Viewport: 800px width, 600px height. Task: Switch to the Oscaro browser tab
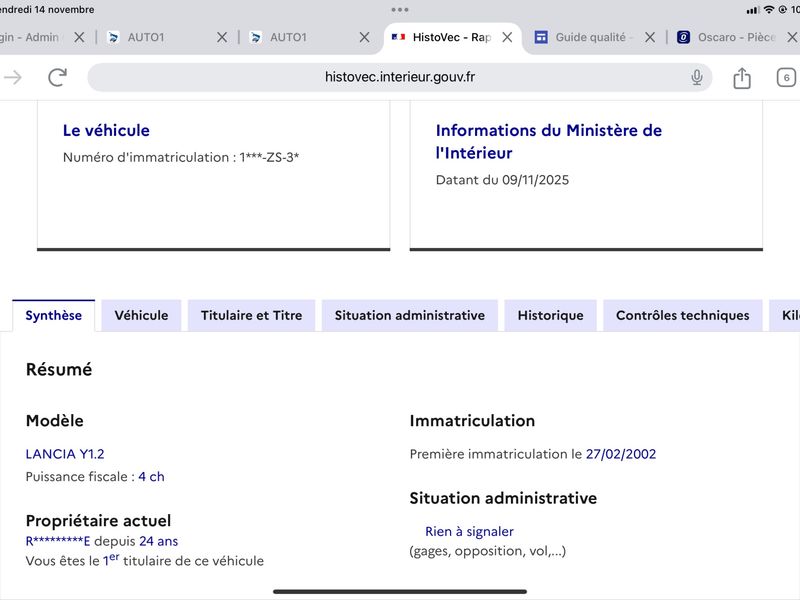coord(735,37)
